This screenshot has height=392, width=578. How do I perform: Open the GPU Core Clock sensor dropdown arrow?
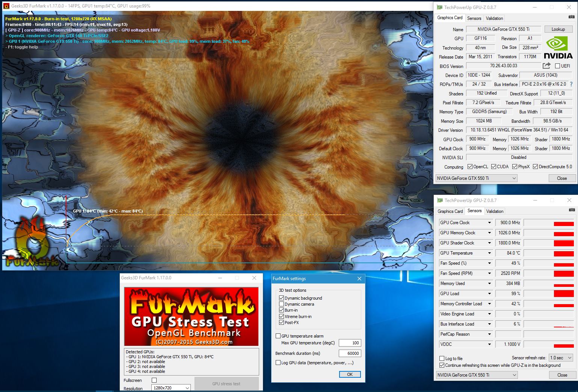489,223
